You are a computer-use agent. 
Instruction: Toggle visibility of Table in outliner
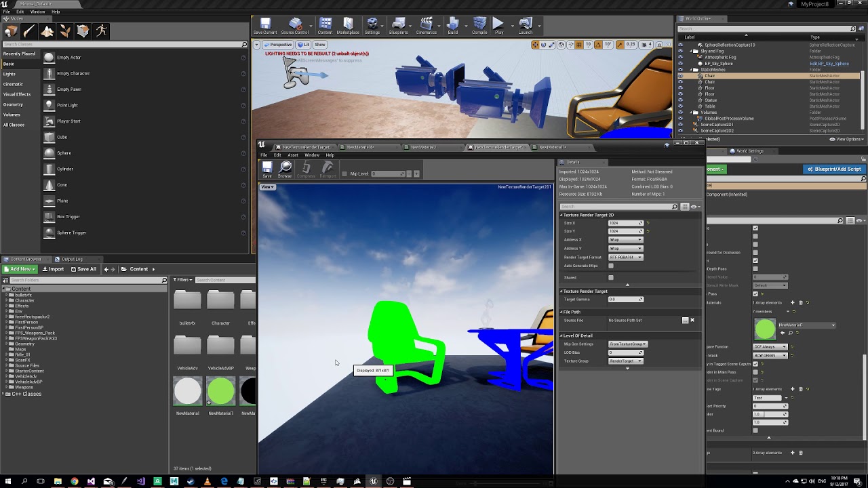point(681,106)
